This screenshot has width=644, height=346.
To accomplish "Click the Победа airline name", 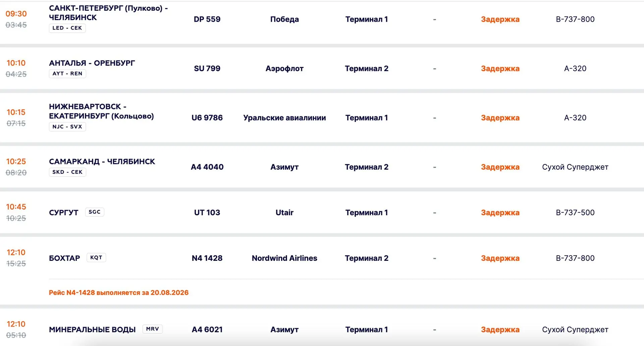I will pos(284,19).
